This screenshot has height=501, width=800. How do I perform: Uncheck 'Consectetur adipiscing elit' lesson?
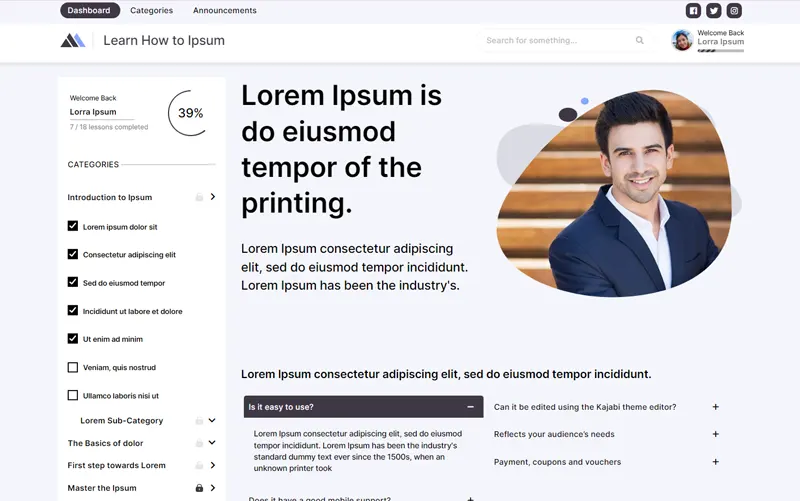click(x=73, y=254)
